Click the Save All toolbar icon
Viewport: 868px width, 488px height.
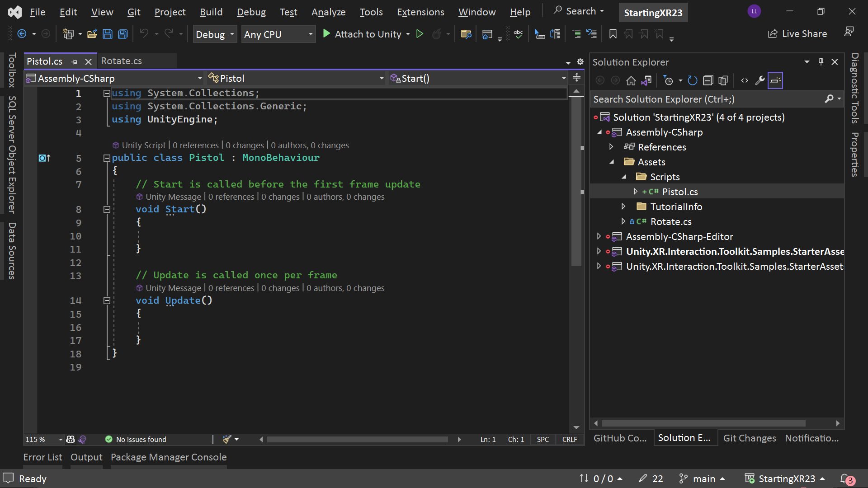pyautogui.click(x=123, y=34)
